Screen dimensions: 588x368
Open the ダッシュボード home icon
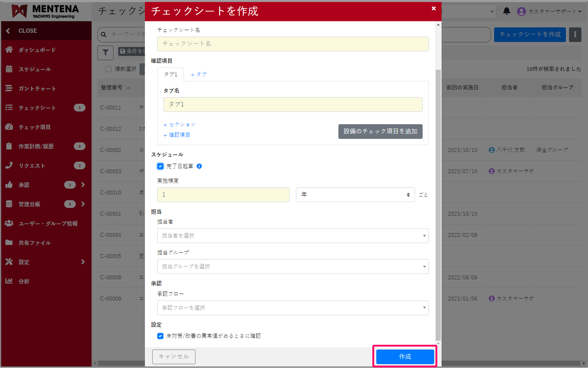click(x=9, y=50)
